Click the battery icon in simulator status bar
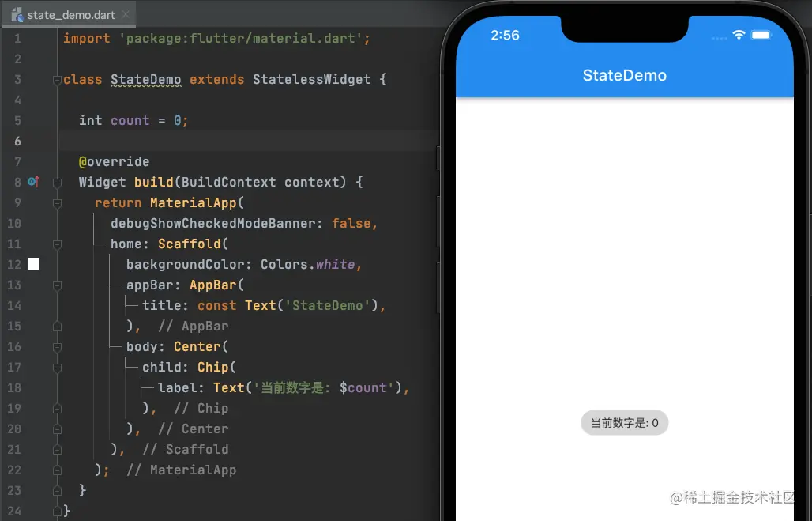The width and height of the screenshot is (812, 521). (x=761, y=36)
